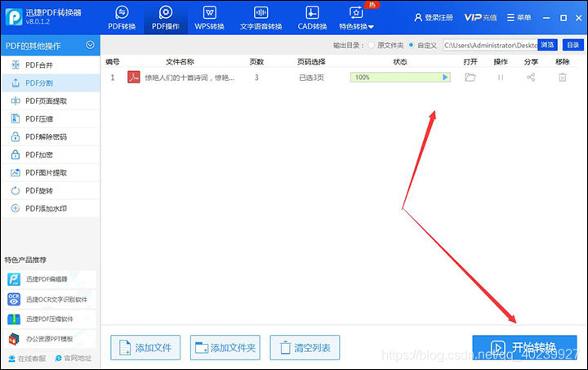Click the 添加文件夹 button

(225, 347)
